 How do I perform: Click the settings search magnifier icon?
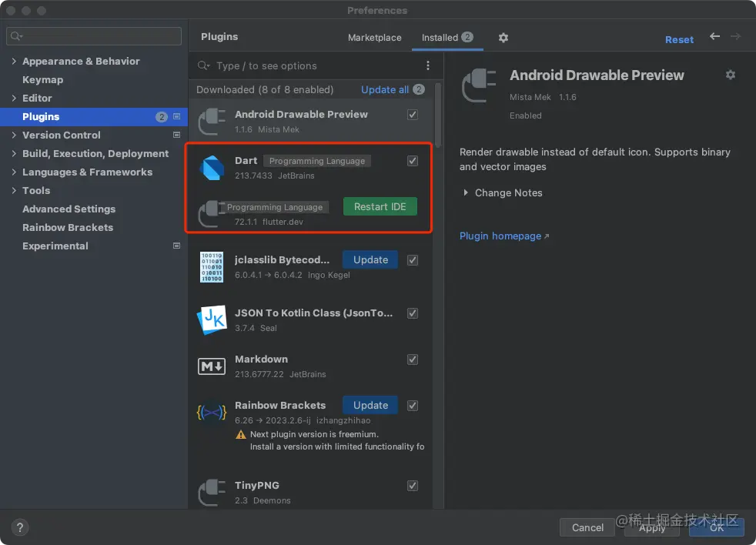point(16,36)
